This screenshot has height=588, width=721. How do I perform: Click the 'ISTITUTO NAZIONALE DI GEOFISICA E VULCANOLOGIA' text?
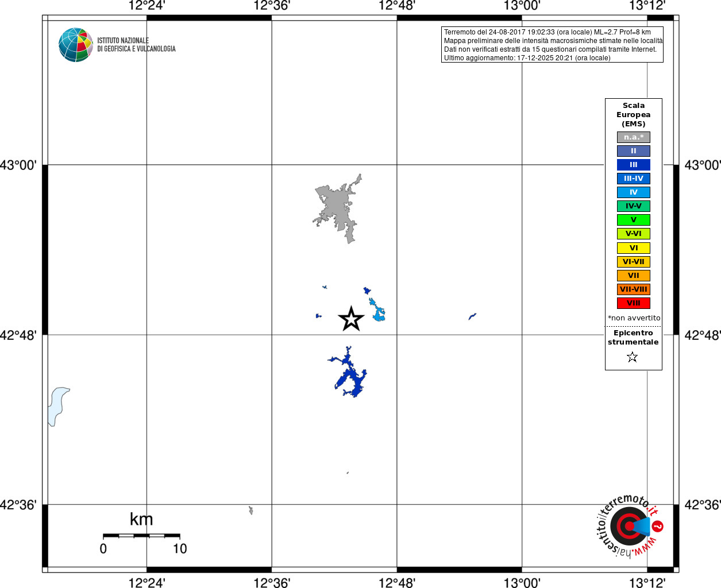[136, 45]
